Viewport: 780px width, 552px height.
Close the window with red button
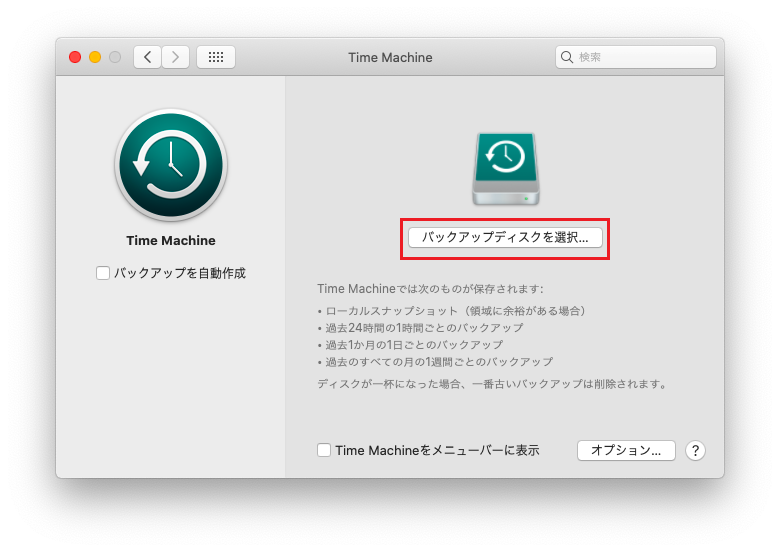(x=75, y=57)
